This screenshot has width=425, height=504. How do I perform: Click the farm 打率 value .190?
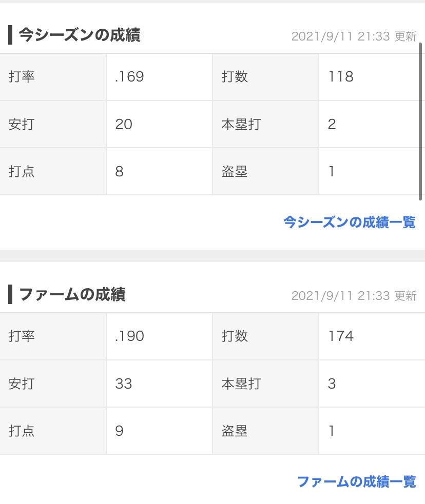point(129,336)
